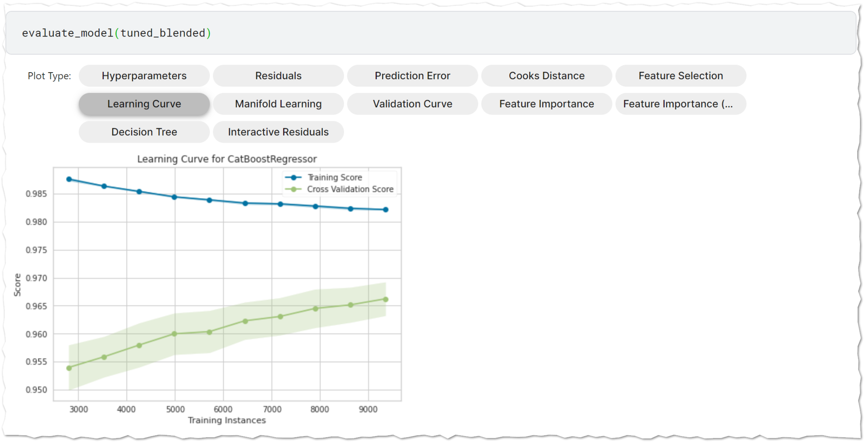The image size is (868, 442).
Task: Open the Validation Curve plot
Action: 412,104
